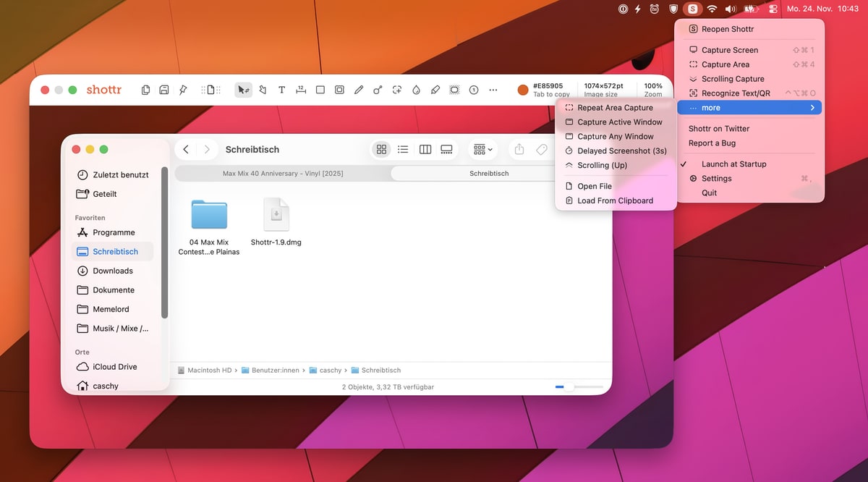Select the pencil freehand draw tool

point(359,90)
